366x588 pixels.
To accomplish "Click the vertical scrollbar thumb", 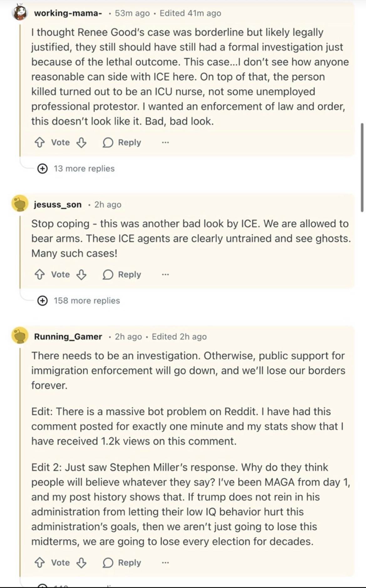I will coord(362,167).
